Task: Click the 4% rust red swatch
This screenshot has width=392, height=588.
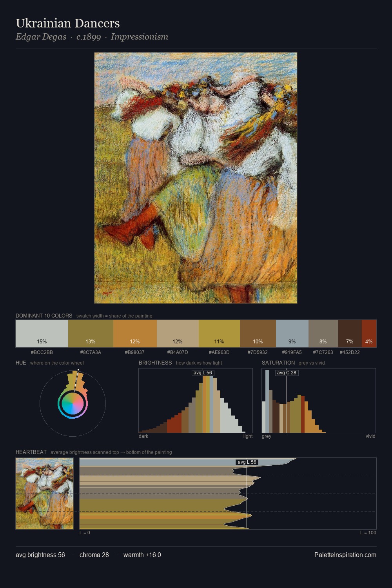Action: click(x=369, y=334)
